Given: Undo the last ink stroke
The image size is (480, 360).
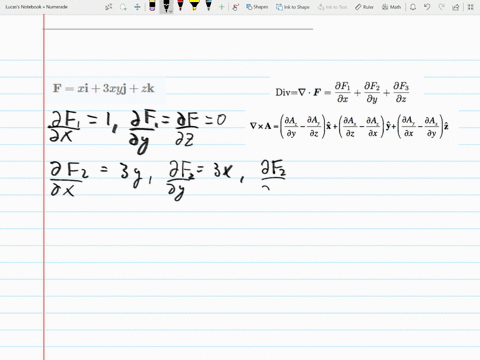Looking at the screenshot, I should coord(427,7).
